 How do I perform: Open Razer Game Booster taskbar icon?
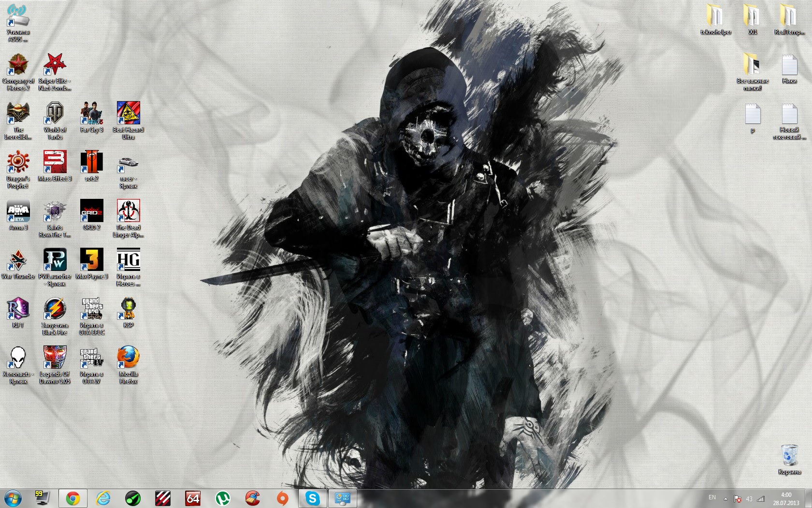pos(133,498)
